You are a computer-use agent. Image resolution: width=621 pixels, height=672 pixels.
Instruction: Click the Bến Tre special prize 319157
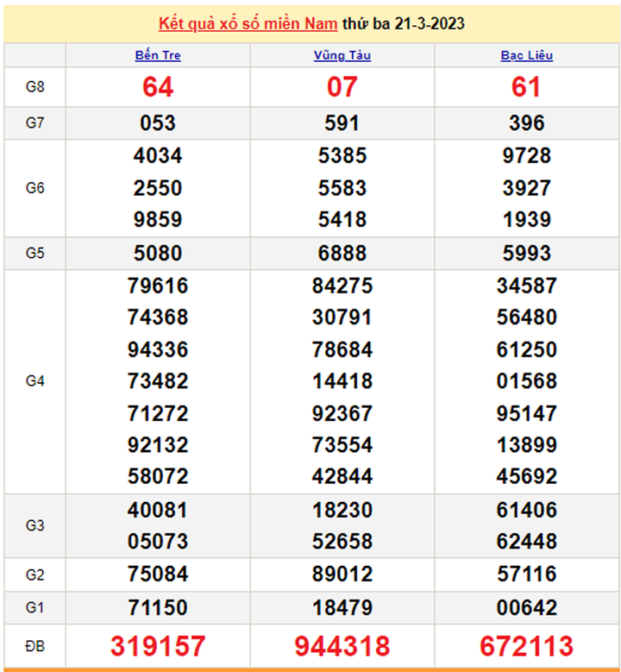coord(158,645)
